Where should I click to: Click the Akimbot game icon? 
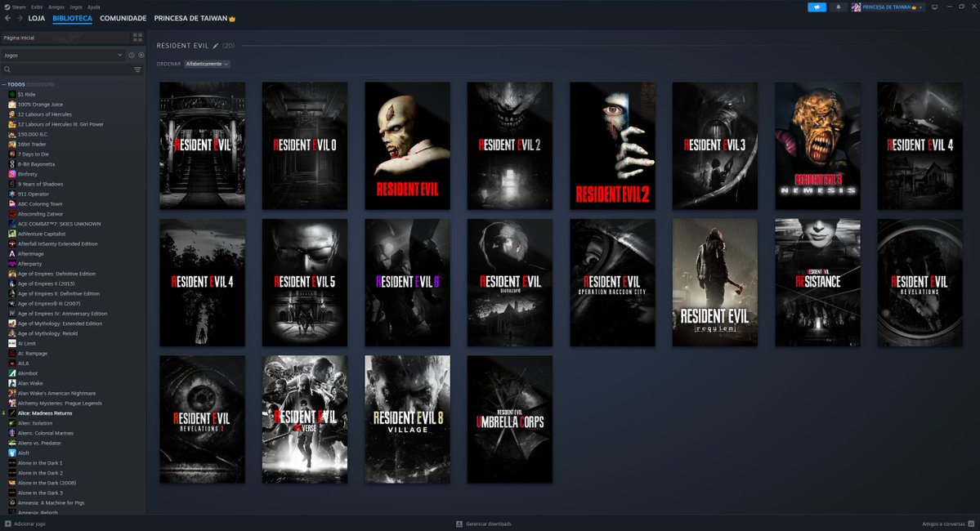coord(12,373)
